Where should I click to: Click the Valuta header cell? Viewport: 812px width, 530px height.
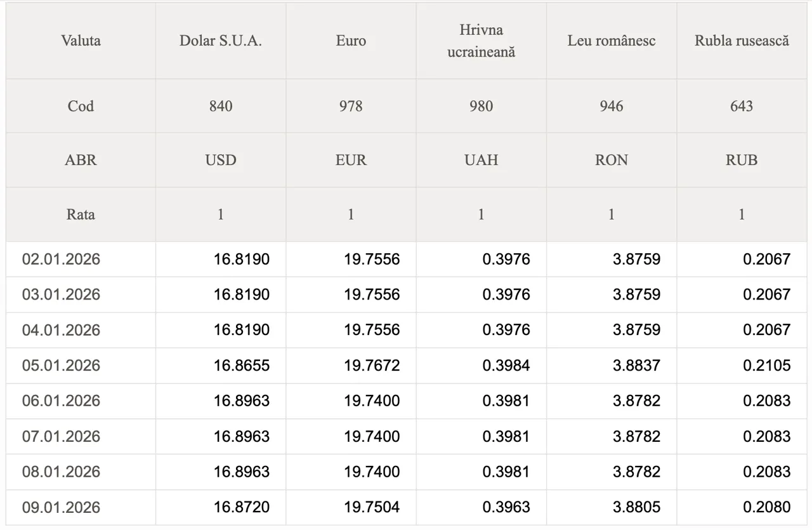pyautogui.click(x=81, y=41)
